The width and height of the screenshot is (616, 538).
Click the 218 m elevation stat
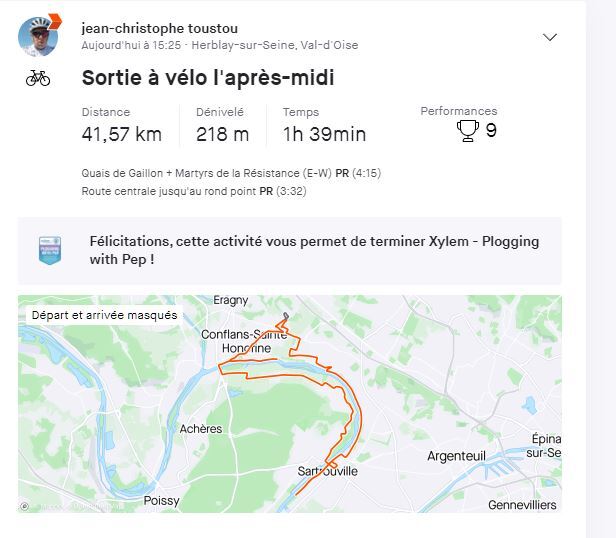click(222, 134)
